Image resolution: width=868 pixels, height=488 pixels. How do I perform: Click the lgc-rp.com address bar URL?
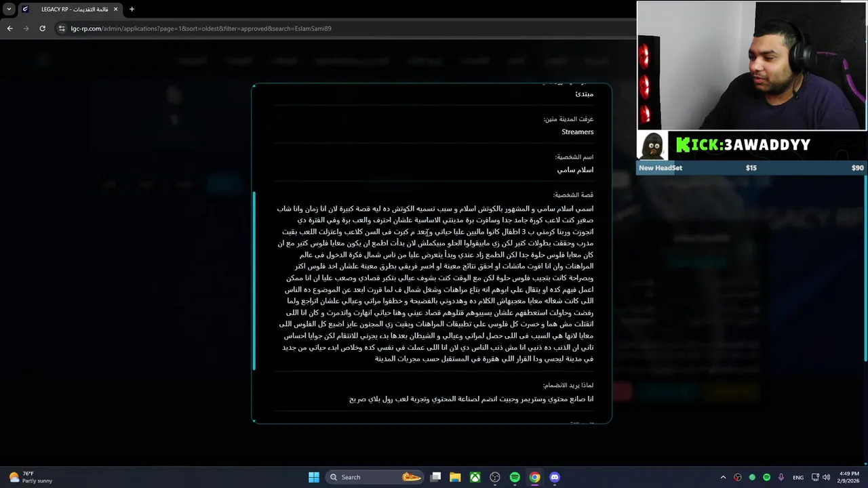(x=201, y=28)
